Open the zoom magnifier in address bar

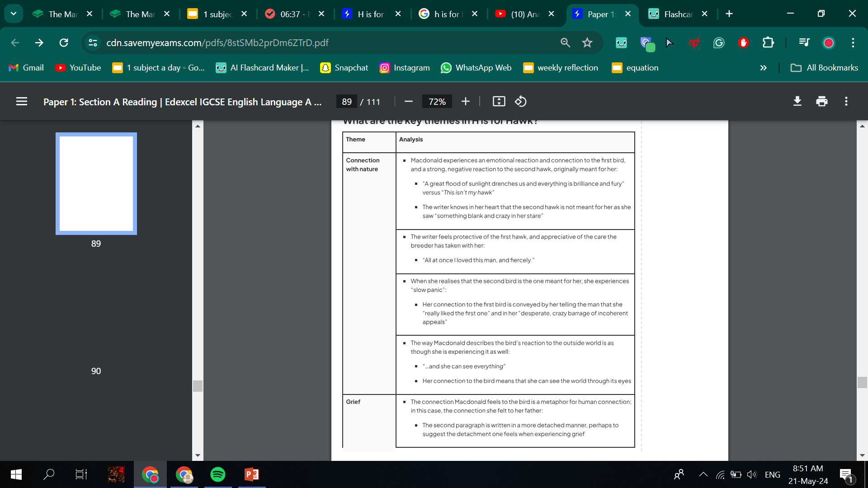click(x=565, y=42)
